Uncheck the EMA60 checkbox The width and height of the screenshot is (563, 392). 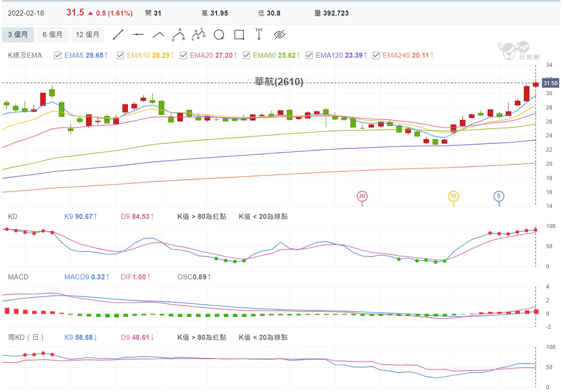[246, 55]
